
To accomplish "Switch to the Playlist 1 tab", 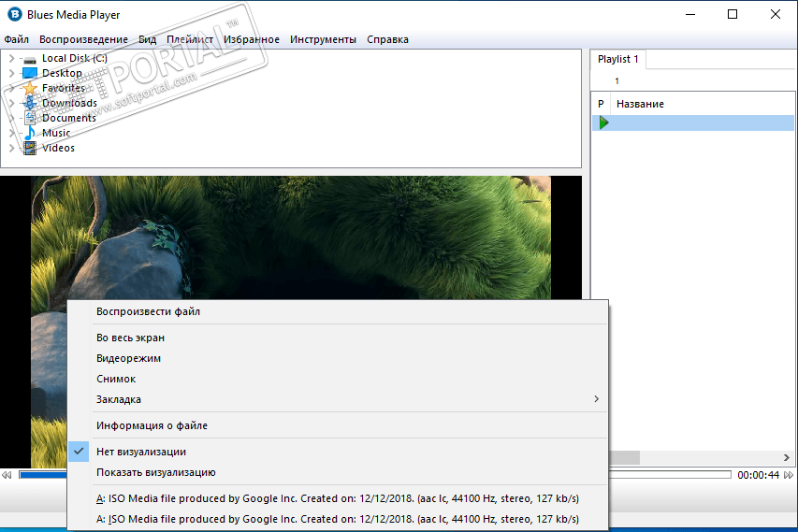I will [617, 59].
